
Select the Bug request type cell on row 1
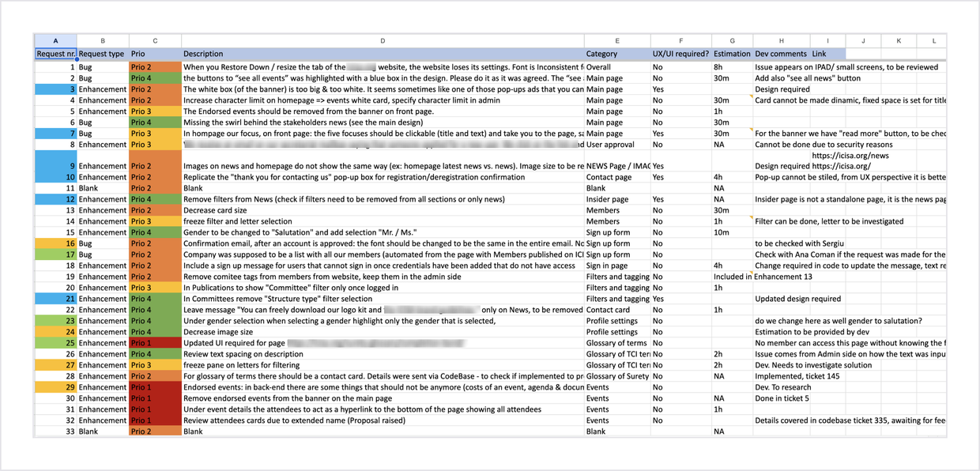(x=103, y=67)
